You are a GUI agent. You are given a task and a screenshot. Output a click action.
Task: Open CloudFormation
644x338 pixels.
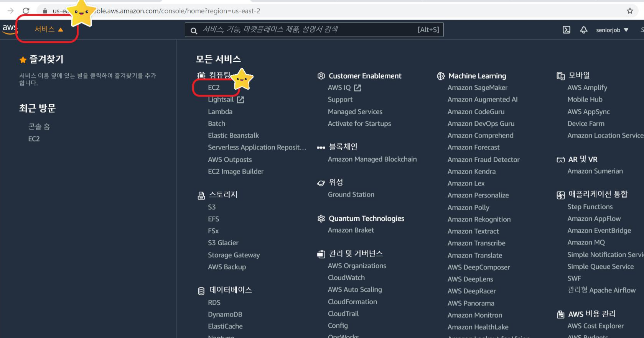(352, 302)
